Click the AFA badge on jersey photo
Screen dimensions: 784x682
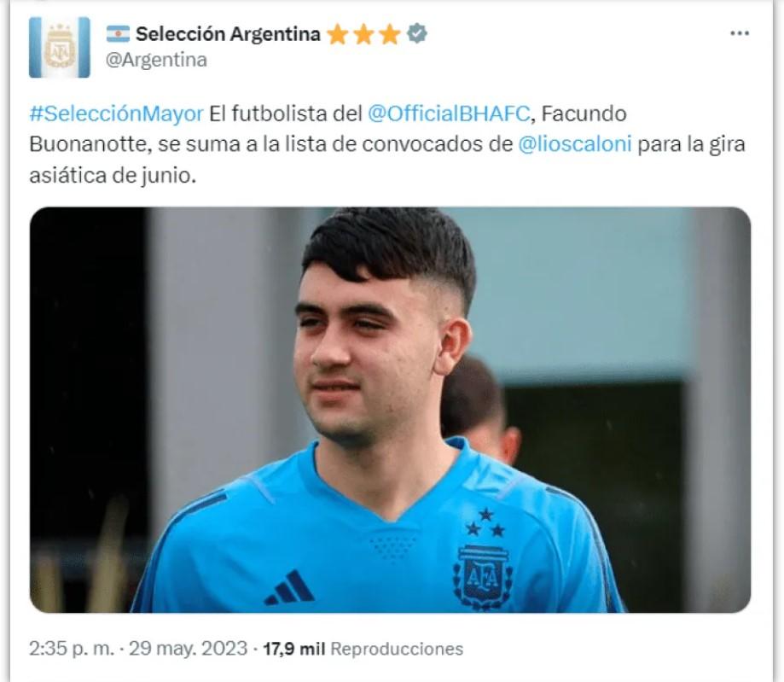tap(484, 576)
